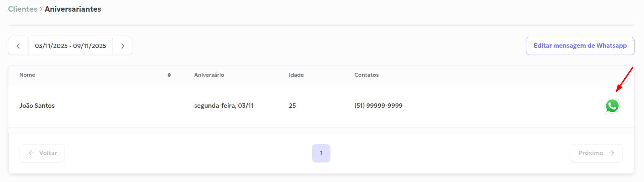The width and height of the screenshot is (644, 182).
Task: Sort the list by Nome column
Action: (169, 75)
